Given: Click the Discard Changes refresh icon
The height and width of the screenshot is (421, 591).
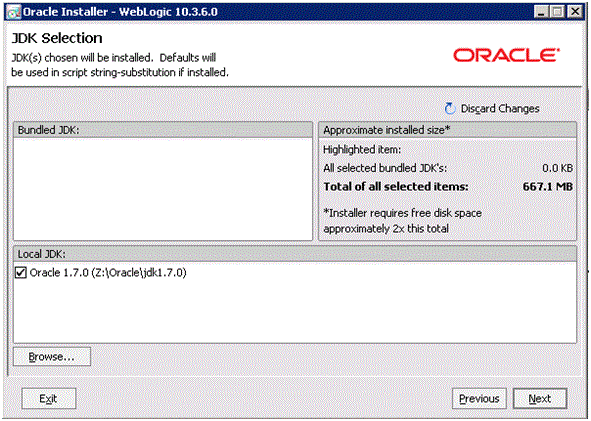Looking at the screenshot, I should click(x=450, y=109).
